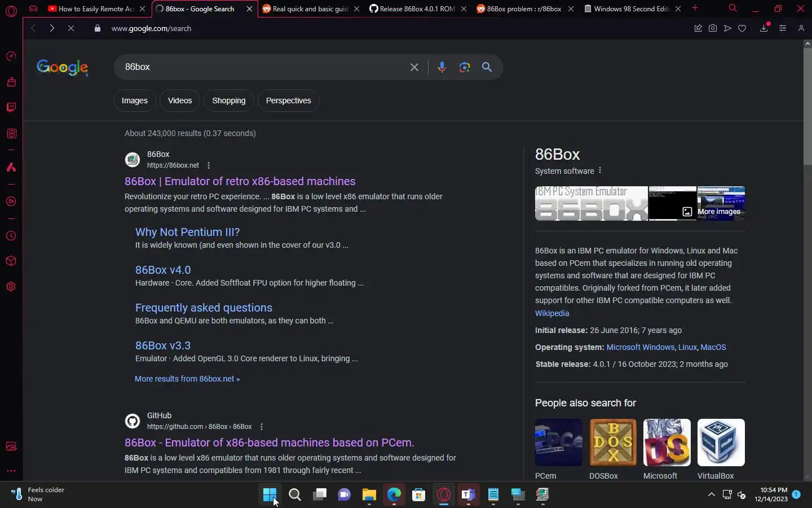Open File Explorer from taskbar
This screenshot has height=508, width=812.
point(369,495)
